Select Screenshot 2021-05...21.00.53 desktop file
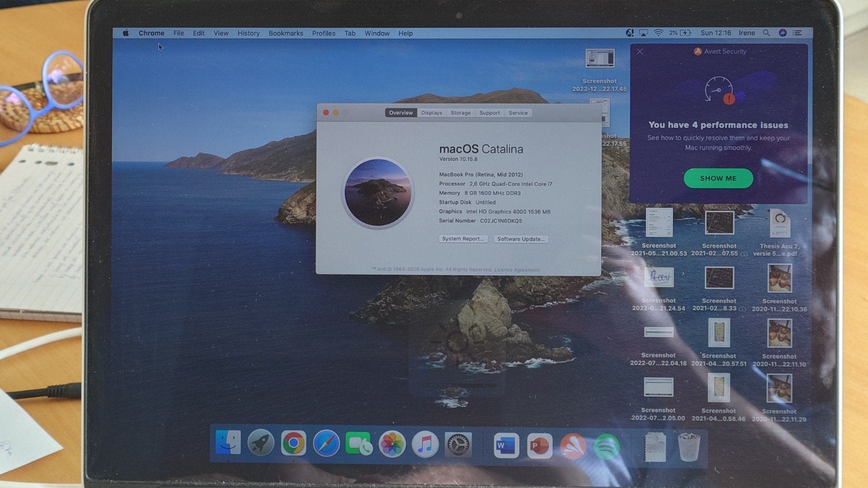This screenshot has width=868, height=488. [x=659, y=232]
